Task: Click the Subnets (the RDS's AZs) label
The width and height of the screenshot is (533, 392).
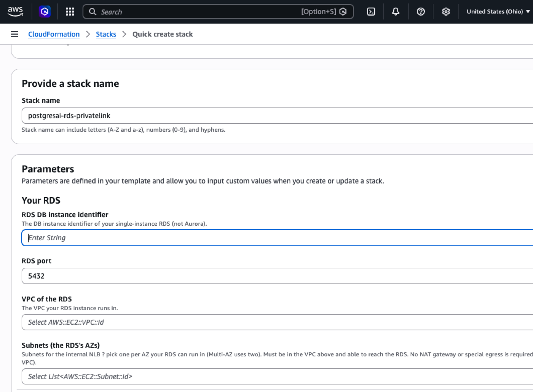Action: (x=61, y=345)
